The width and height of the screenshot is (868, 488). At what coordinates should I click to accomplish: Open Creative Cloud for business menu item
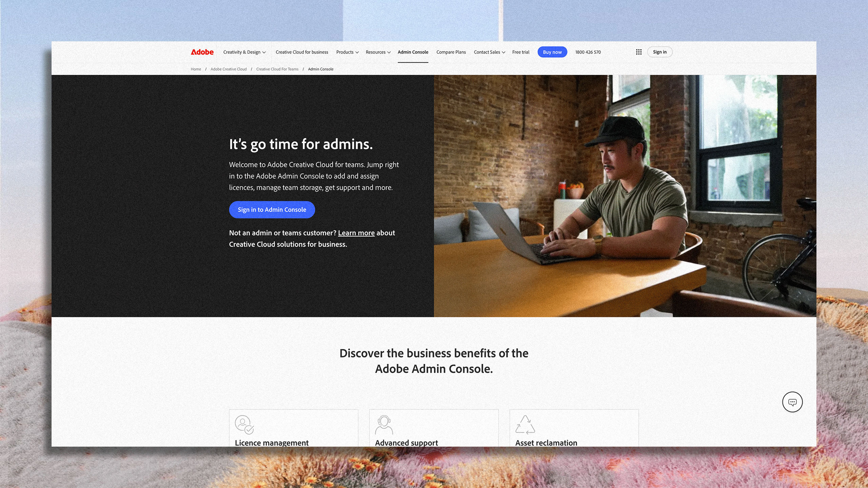302,52
